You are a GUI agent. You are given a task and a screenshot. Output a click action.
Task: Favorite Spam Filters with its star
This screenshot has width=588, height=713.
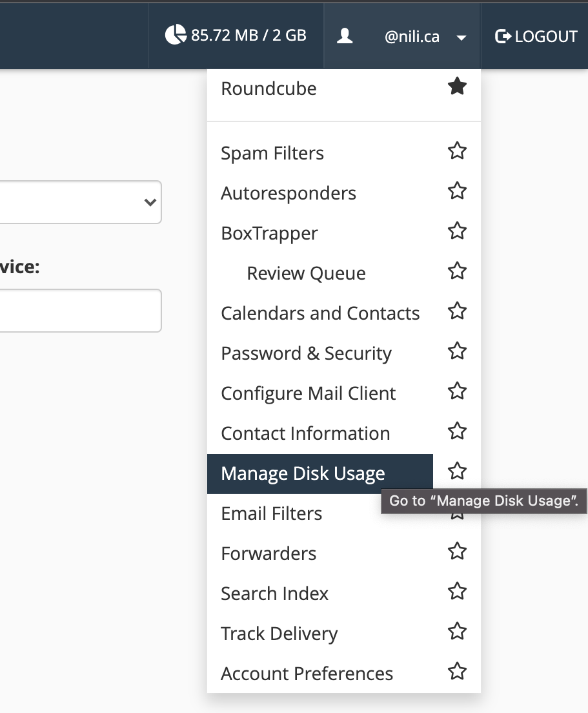[x=457, y=150]
